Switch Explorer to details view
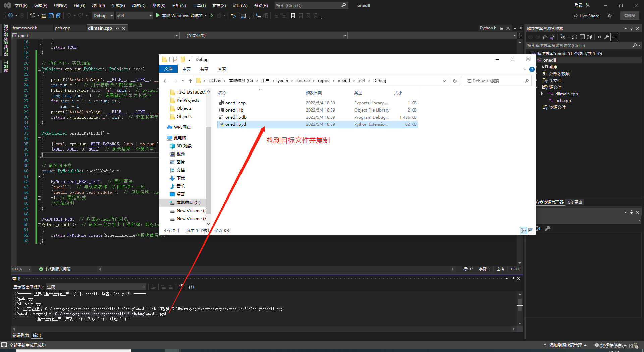644x352 pixels. pyautogui.click(x=523, y=230)
